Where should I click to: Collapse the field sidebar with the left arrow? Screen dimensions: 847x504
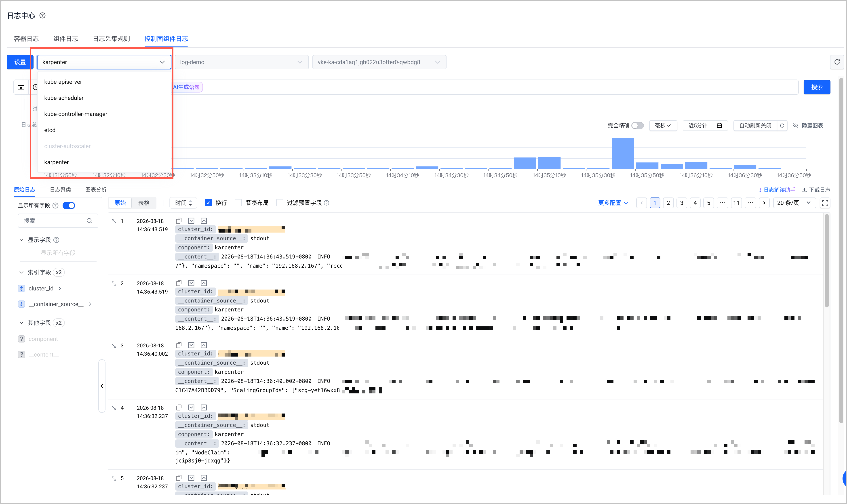pos(102,386)
